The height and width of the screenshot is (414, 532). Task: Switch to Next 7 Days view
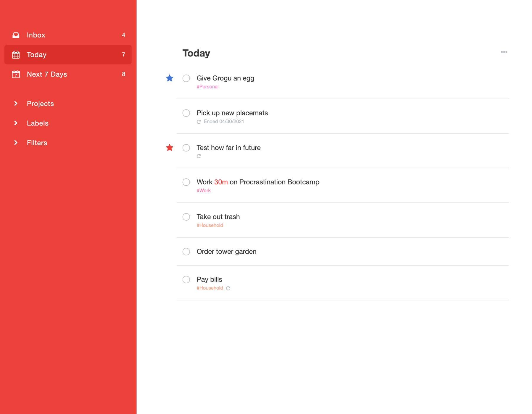68,74
